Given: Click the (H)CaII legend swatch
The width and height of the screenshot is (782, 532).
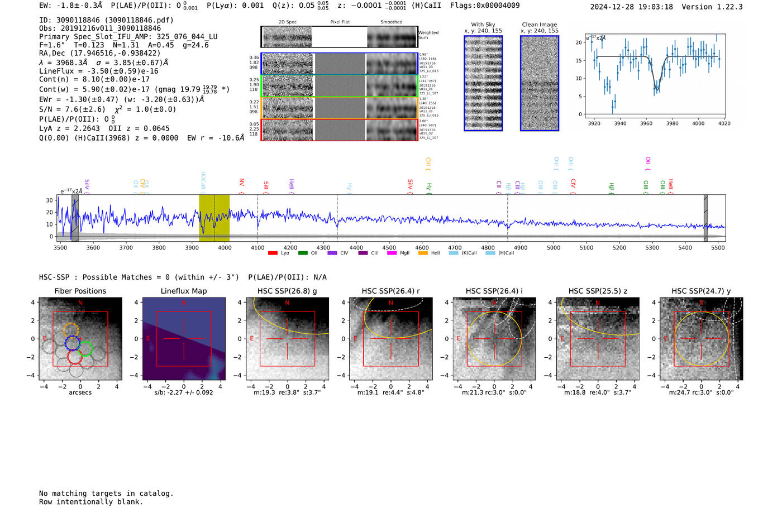Looking at the screenshot, I should (x=490, y=253).
